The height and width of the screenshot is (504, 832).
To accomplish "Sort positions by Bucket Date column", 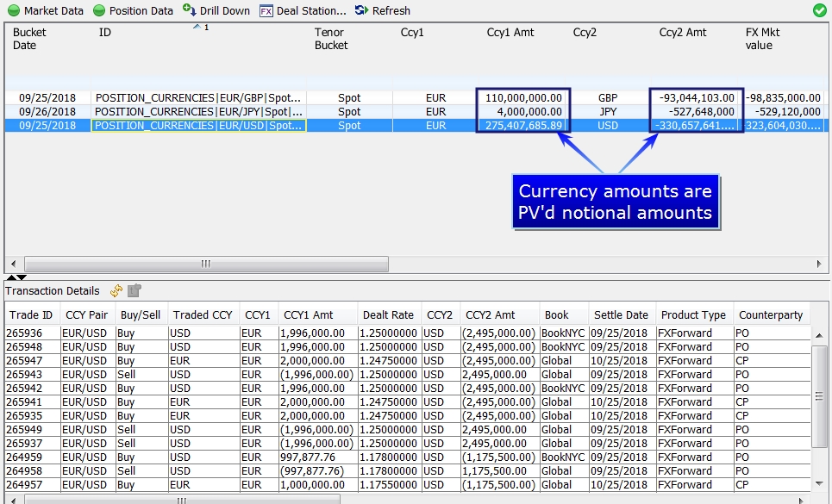I will coord(29,39).
